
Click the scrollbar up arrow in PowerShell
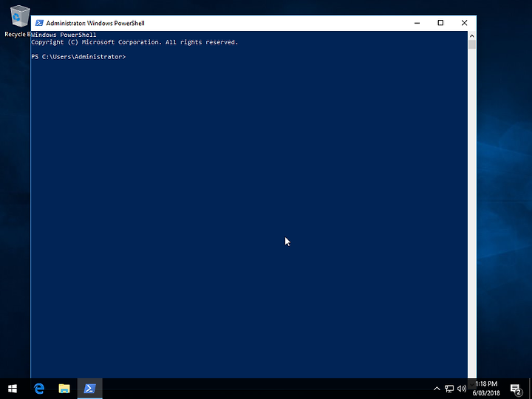pyautogui.click(x=472, y=35)
